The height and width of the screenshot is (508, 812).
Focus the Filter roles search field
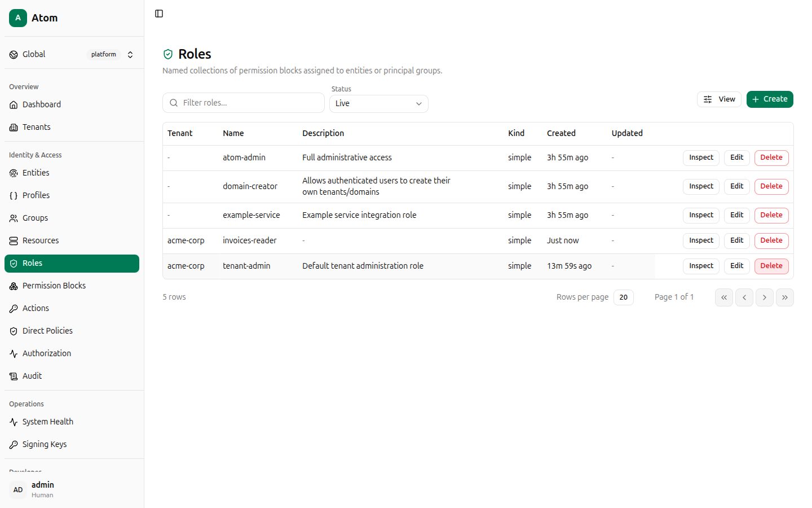pyautogui.click(x=244, y=103)
